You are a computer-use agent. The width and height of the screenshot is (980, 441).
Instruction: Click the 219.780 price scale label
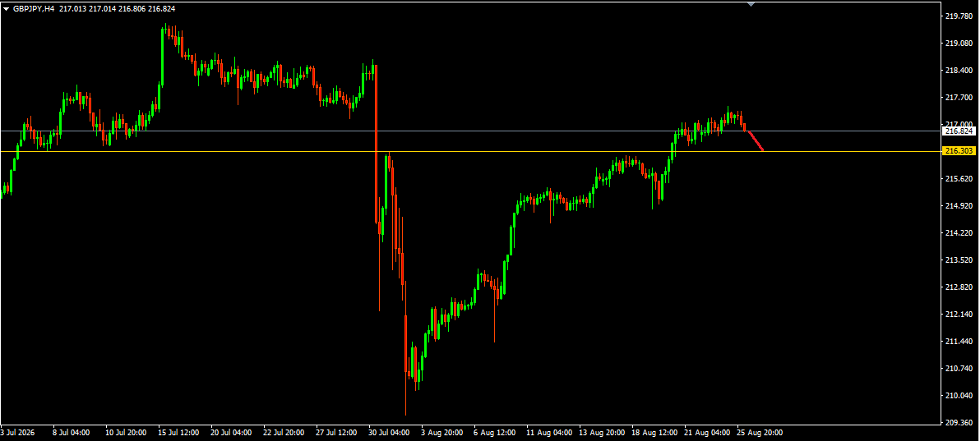959,16
